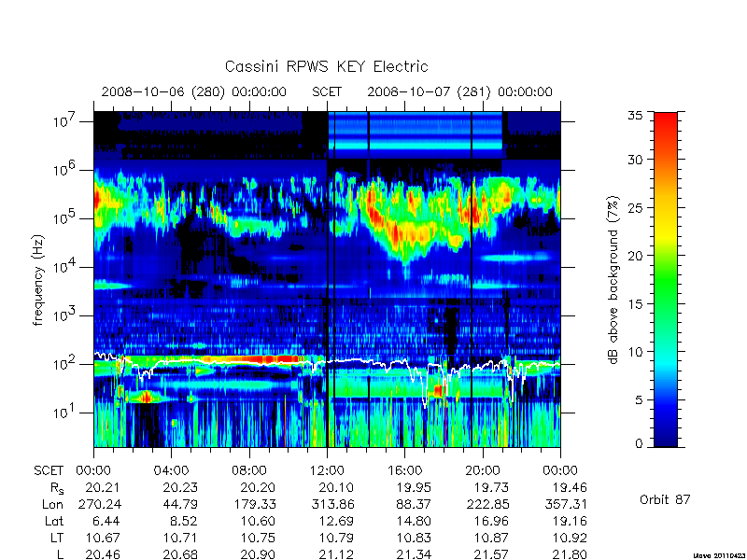Screen dimensions: 747x560
Task: Click the 'dB above background (7%)' label
Action: 613,280
